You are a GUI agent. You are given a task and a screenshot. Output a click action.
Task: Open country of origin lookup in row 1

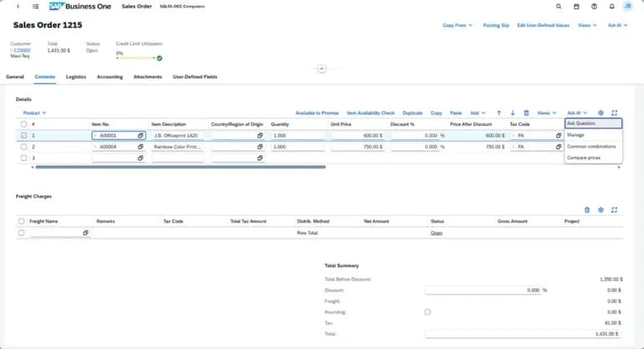(260, 135)
